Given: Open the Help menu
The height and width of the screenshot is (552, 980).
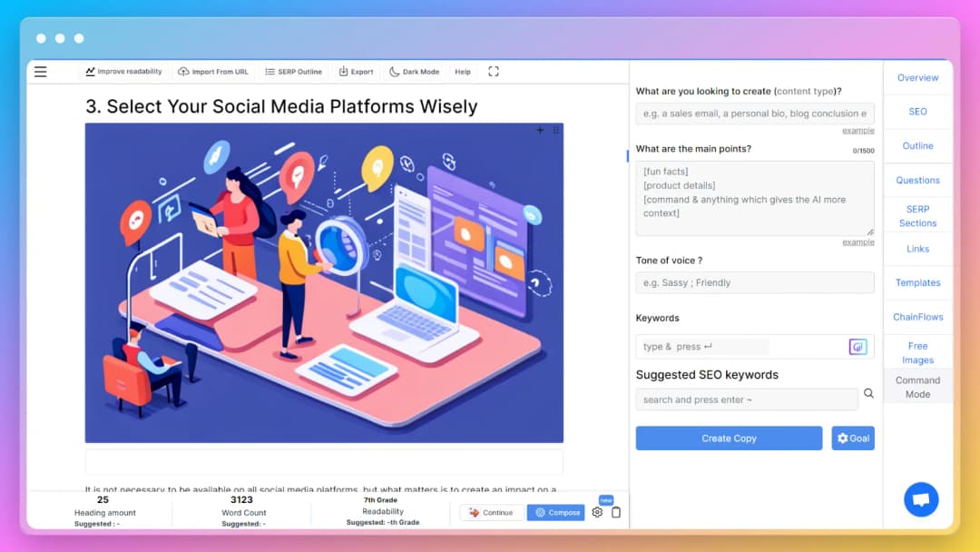Looking at the screenshot, I should coord(463,72).
